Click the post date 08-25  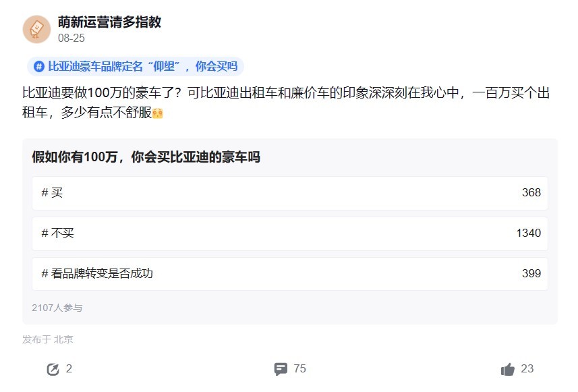point(71,38)
